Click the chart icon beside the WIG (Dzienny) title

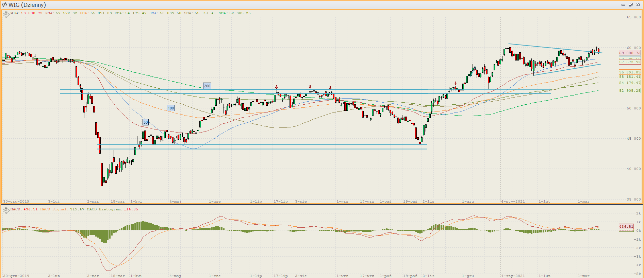pos(4,5)
